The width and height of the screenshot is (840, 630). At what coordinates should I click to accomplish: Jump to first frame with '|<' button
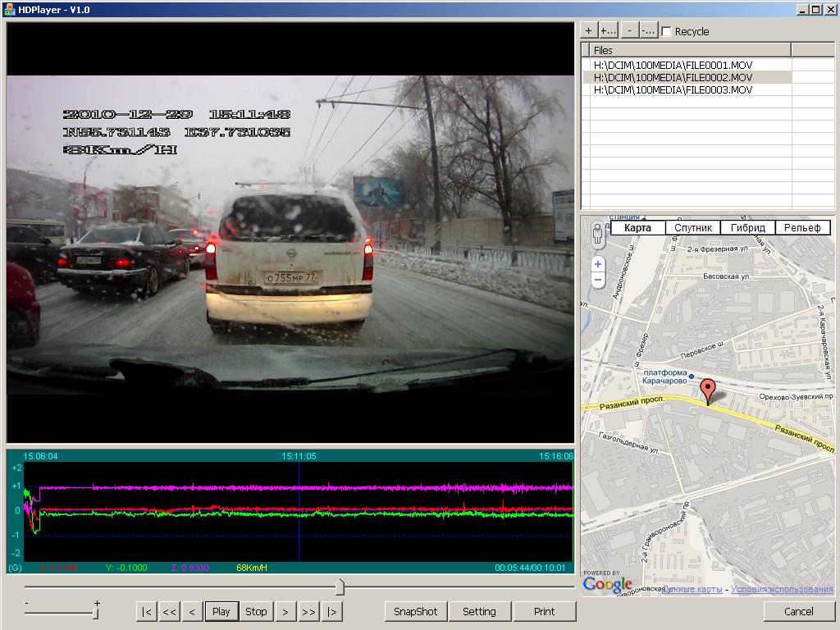(146, 611)
